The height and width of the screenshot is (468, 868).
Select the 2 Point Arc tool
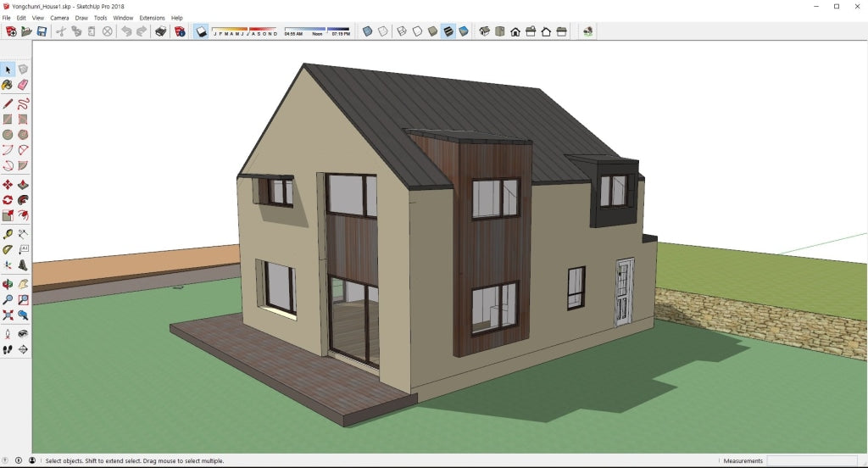(x=23, y=150)
